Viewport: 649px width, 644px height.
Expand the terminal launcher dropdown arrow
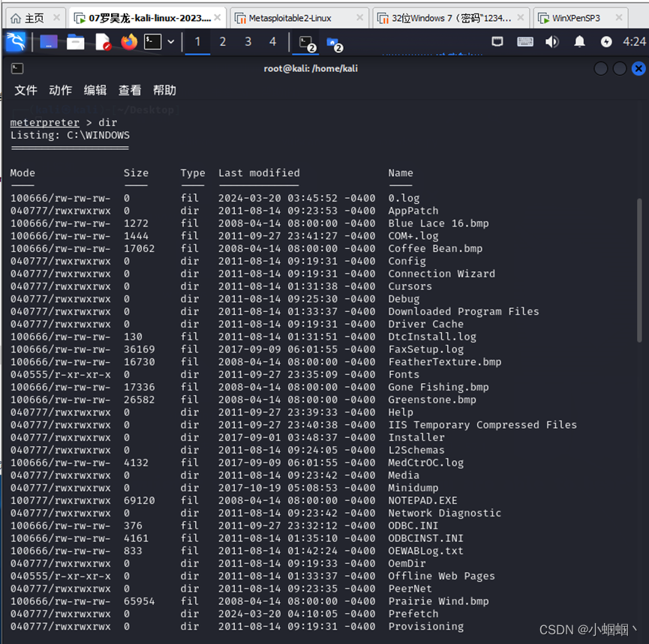pyautogui.click(x=170, y=42)
